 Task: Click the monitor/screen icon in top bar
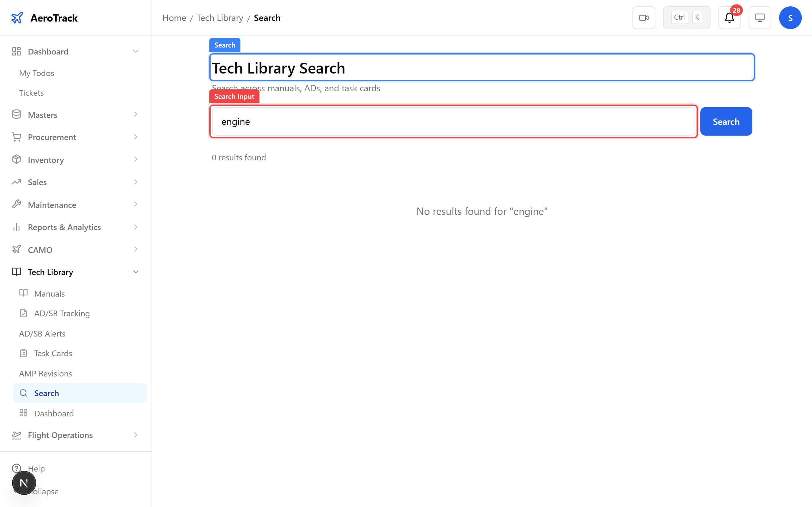[759, 17]
